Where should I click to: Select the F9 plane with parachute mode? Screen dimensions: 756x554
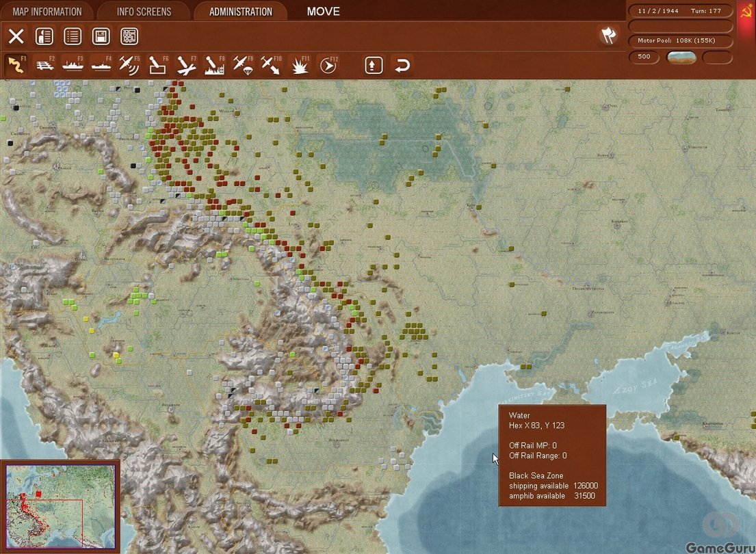(243, 65)
